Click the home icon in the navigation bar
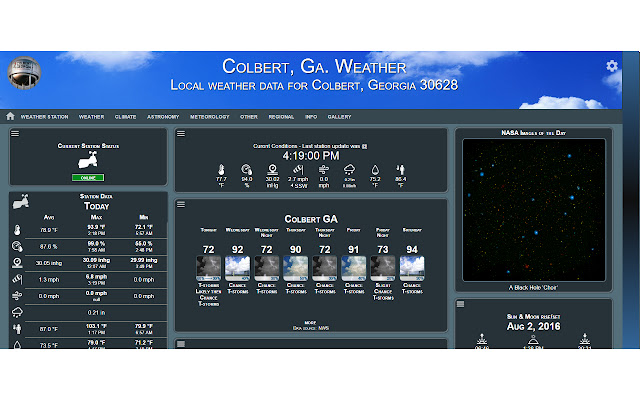The image size is (640, 400). [x=10, y=116]
